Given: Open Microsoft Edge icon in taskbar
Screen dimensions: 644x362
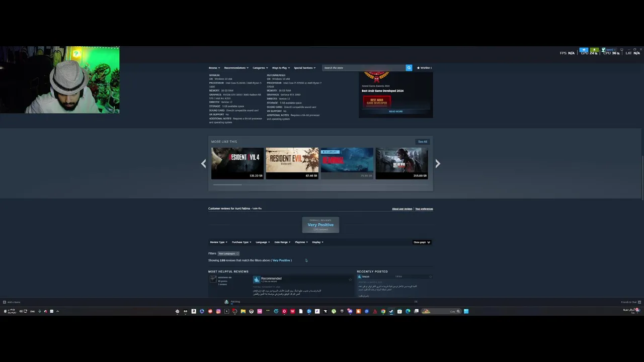Looking at the screenshot, I should (x=408, y=311).
